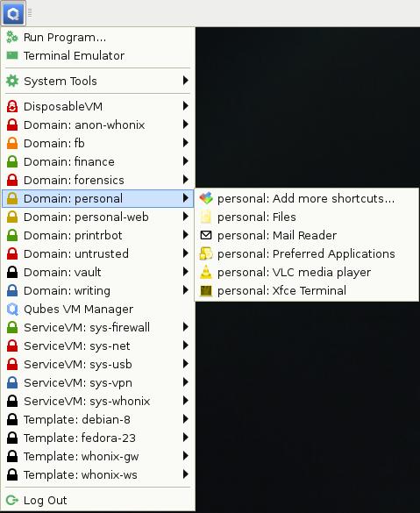The height and width of the screenshot is (513, 420).
Task: Click the Qubes Q application menu icon
Action: pos(13,13)
